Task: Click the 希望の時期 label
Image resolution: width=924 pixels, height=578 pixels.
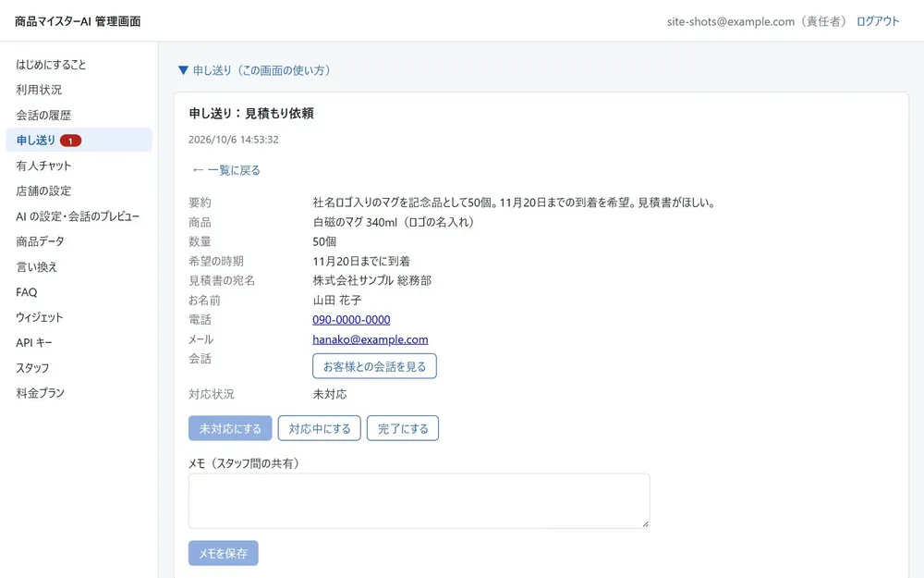Action: [215, 261]
